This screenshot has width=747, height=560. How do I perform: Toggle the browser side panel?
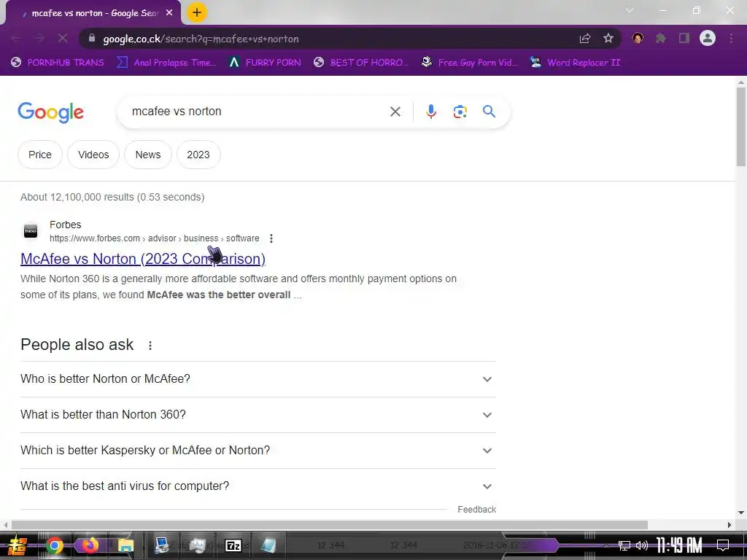pyautogui.click(x=684, y=38)
